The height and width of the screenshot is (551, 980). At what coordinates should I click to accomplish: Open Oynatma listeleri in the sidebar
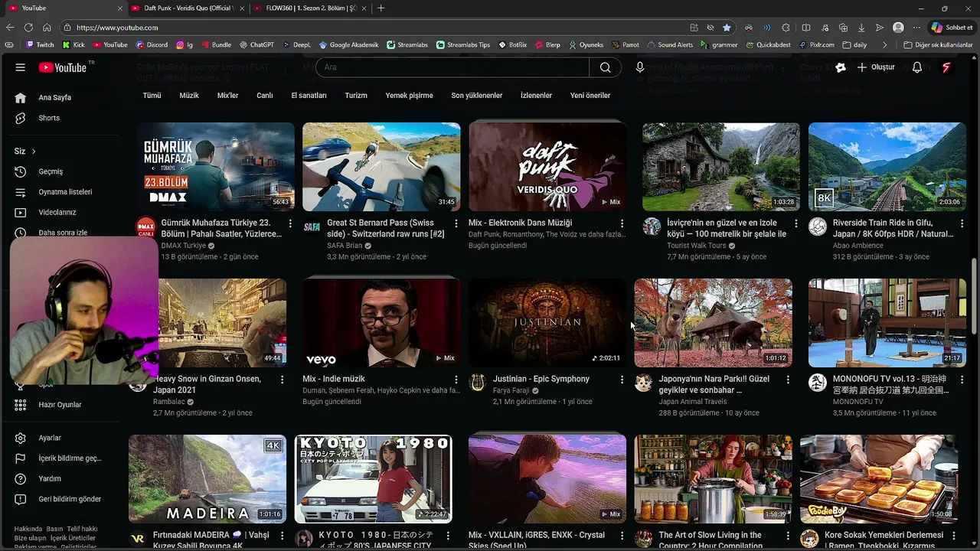click(x=65, y=192)
